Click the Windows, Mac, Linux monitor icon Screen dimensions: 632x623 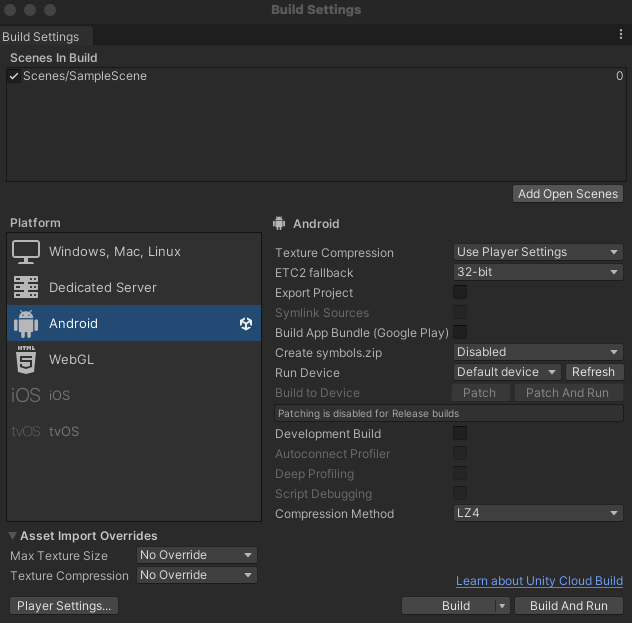(26, 252)
